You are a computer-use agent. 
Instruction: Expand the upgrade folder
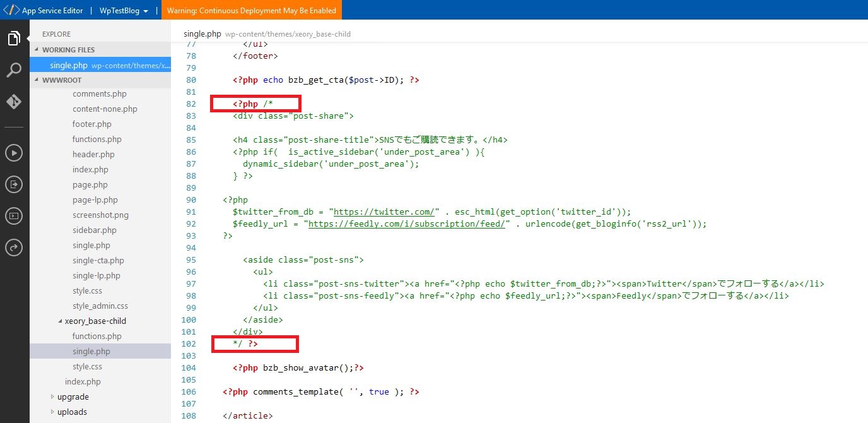pyautogui.click(x=52, y=396)
